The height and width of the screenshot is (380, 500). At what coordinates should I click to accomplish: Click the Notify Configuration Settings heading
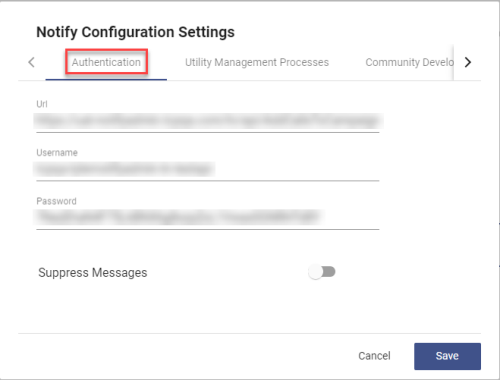135,32
